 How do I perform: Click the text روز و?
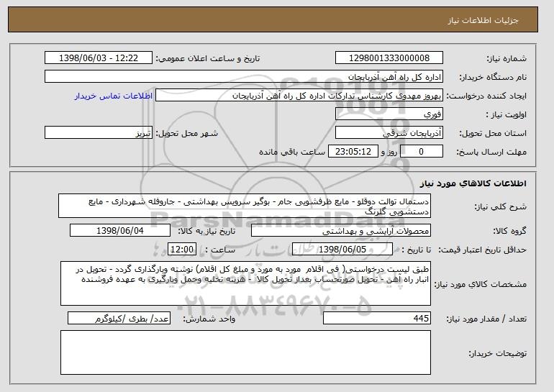point(389,152)
